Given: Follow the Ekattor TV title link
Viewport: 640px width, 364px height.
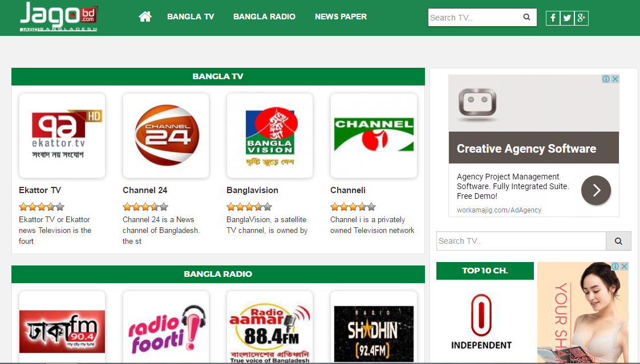Looking at the screenshot, I should click(39, 190).
